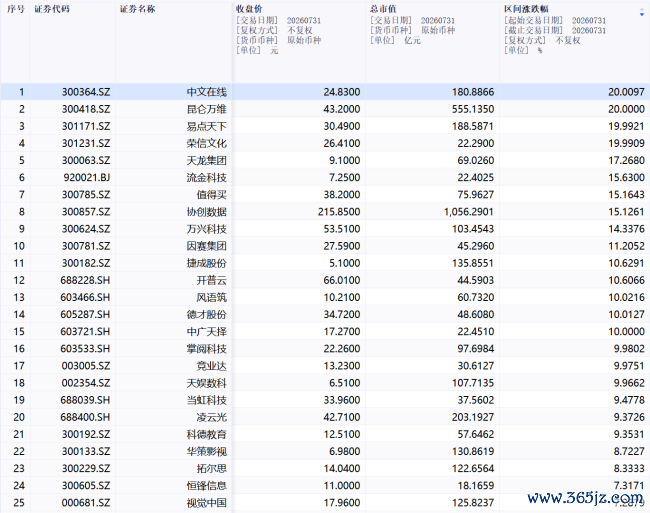Select the 证券代码 column header
Screen dimensions: 650x513
click(52, 9)
